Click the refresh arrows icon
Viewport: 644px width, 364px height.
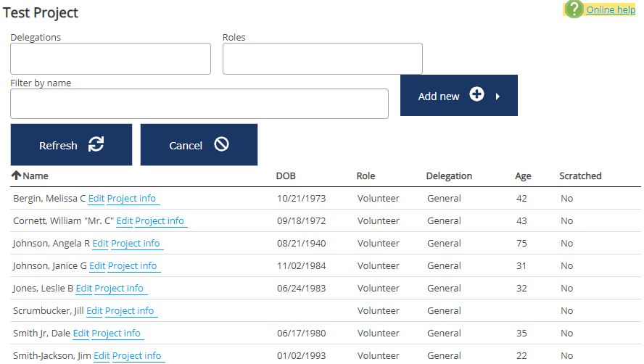tap(96, 145)
